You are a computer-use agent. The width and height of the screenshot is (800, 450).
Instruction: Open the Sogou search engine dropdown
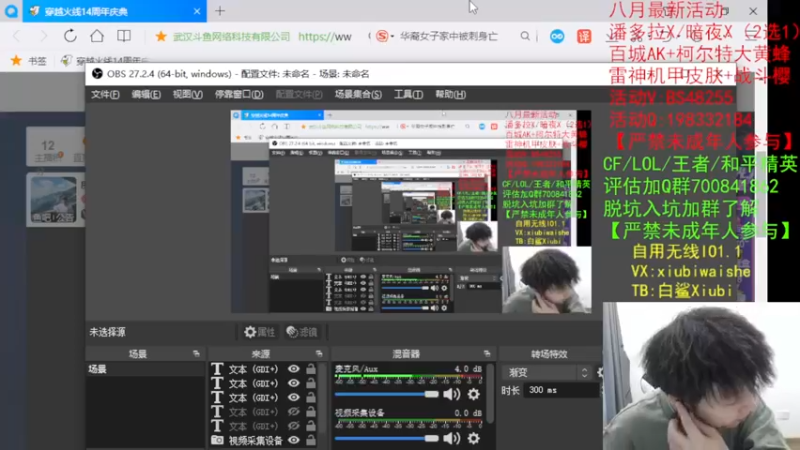point(385,36)
